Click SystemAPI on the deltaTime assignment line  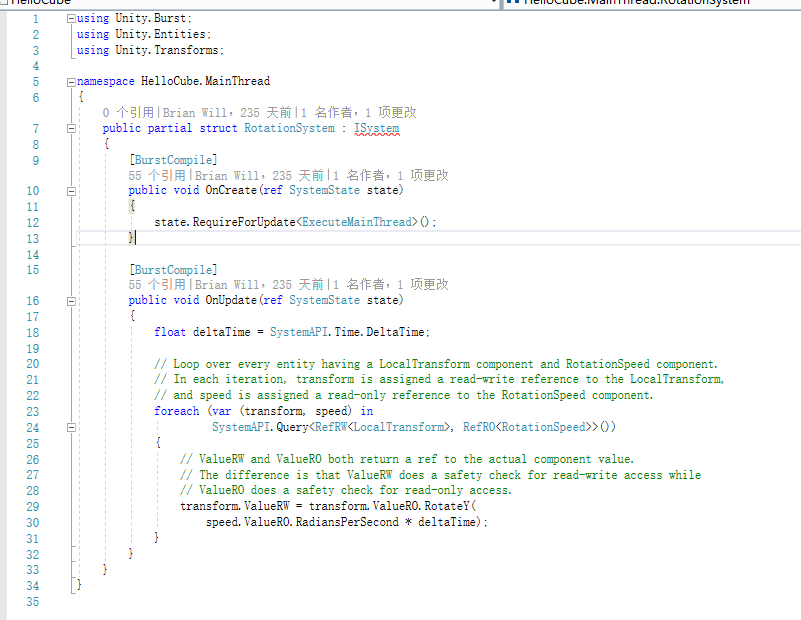tap(299, 332)
